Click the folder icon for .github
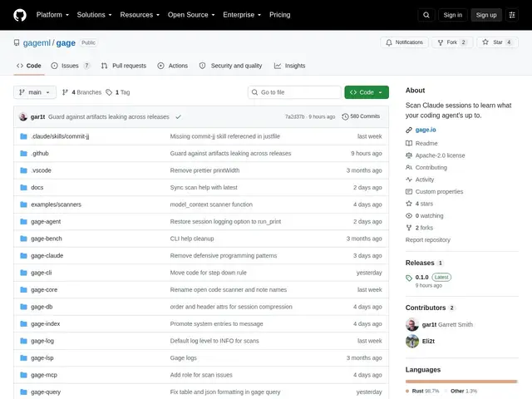 click(x=23, y=153)
